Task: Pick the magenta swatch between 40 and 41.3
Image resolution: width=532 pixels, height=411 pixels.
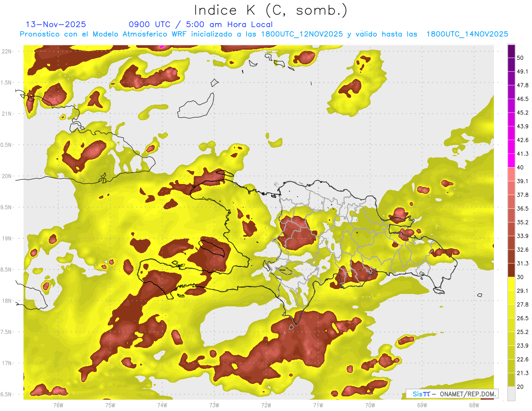Action: coord(511,160)
